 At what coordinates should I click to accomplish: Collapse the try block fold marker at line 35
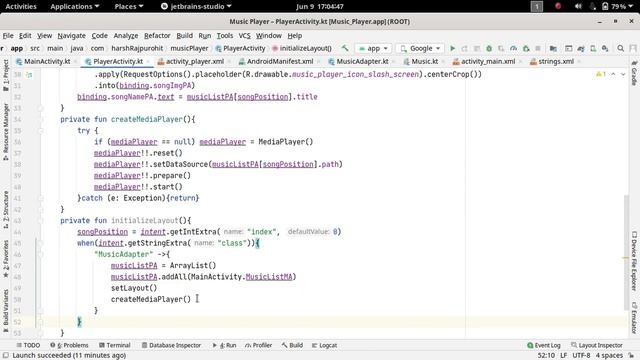tap(40, 131)
